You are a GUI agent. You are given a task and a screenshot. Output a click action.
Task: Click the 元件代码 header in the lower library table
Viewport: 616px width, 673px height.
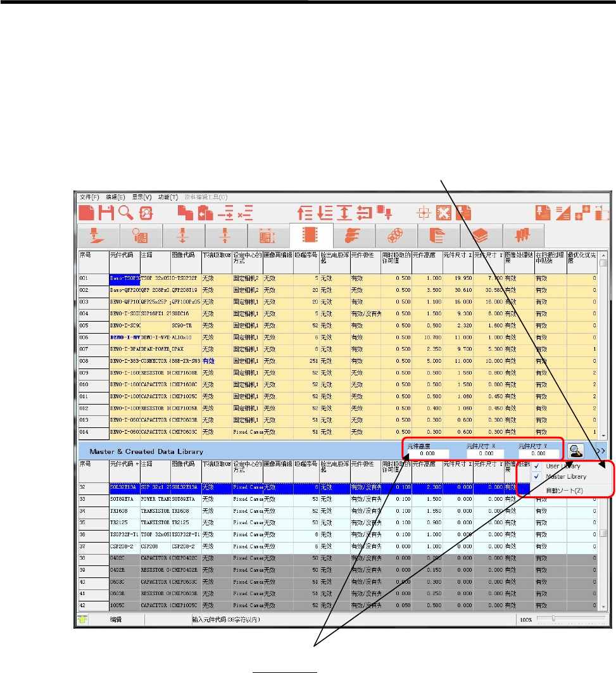(x=125, y=471)
